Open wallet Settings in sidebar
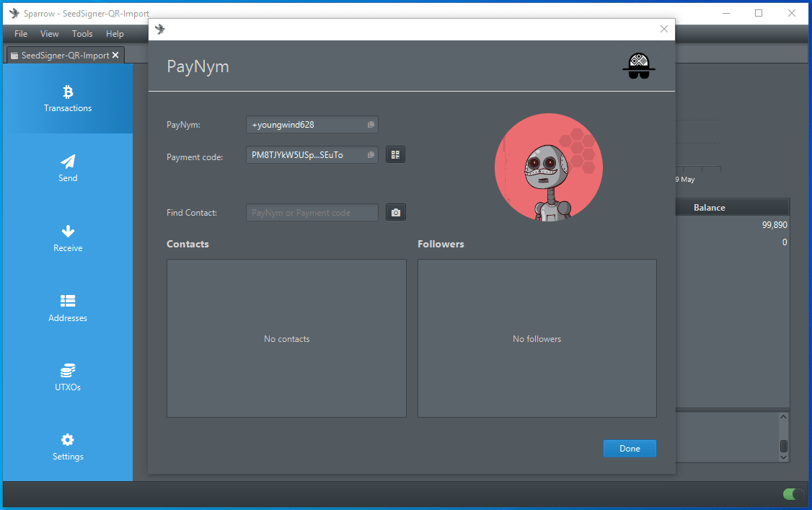This screenshot has height=510, width=812. [68, 447]
